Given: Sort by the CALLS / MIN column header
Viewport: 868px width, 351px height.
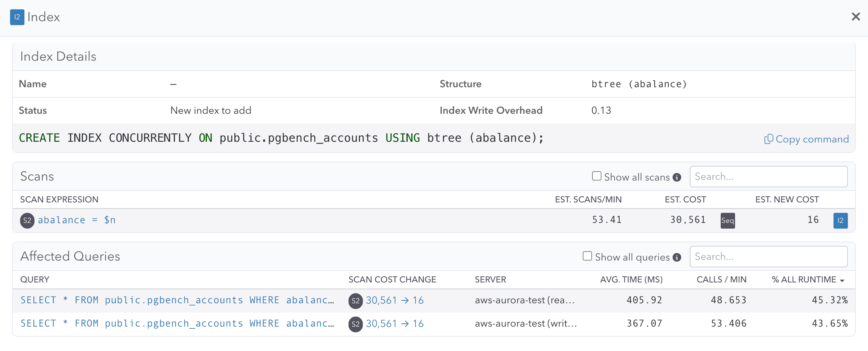Looking at the screenshot, I should [x=721, y=280].
